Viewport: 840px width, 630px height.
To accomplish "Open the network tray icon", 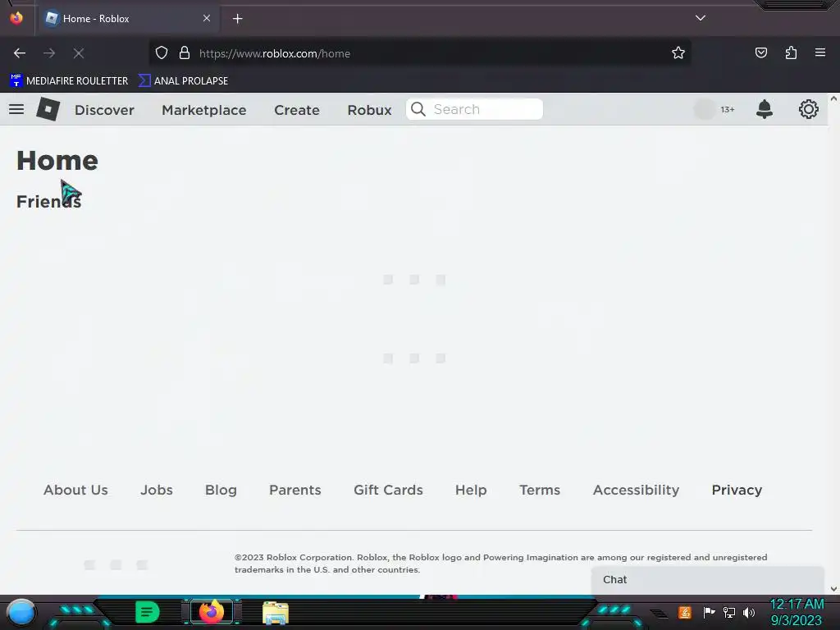I will click(x=728, y=612).
